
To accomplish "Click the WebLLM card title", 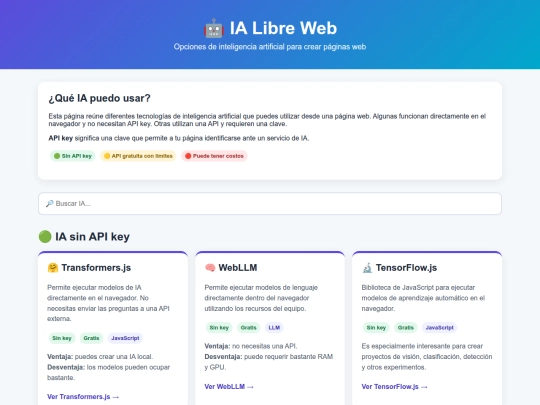I will click(x=238, y=268).
